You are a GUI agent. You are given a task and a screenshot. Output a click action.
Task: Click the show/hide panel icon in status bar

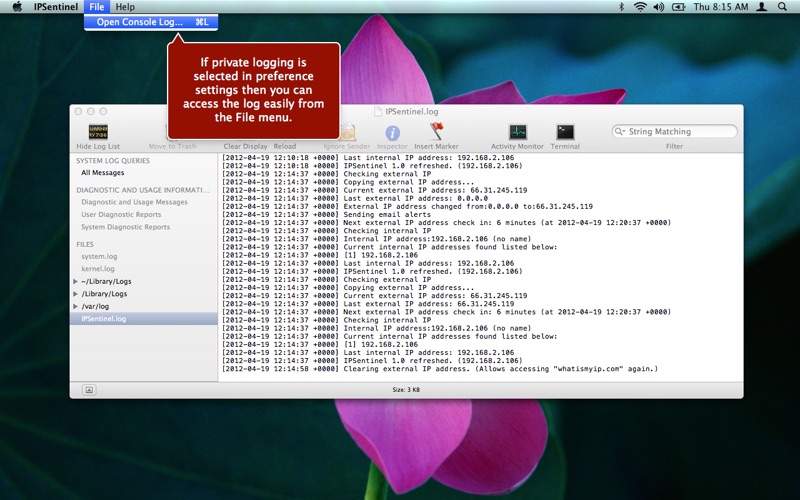(x=89, y=390)
